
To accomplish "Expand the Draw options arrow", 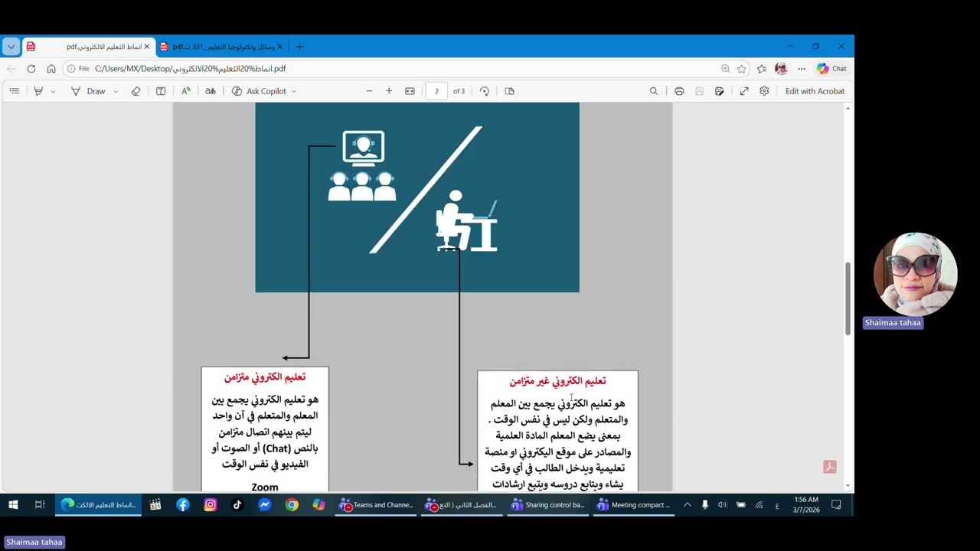I will pyautogui.click(x=116, y=92).
